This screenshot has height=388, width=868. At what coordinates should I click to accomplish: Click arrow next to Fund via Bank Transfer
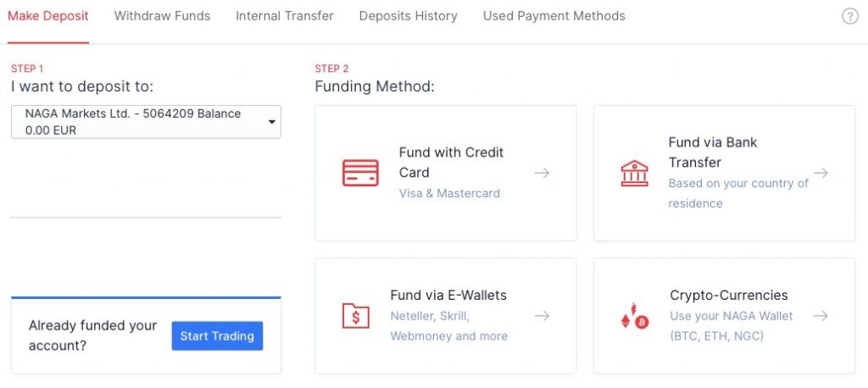(x=821, y=173)
